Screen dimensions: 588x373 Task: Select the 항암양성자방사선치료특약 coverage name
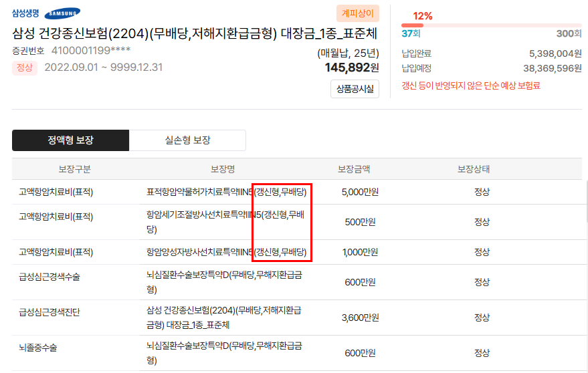tap(227, 252)
